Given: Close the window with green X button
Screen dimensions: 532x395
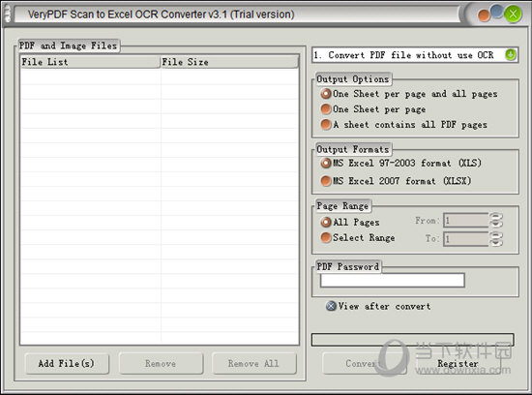Looking at the screenshot, I should click(513, 15).
